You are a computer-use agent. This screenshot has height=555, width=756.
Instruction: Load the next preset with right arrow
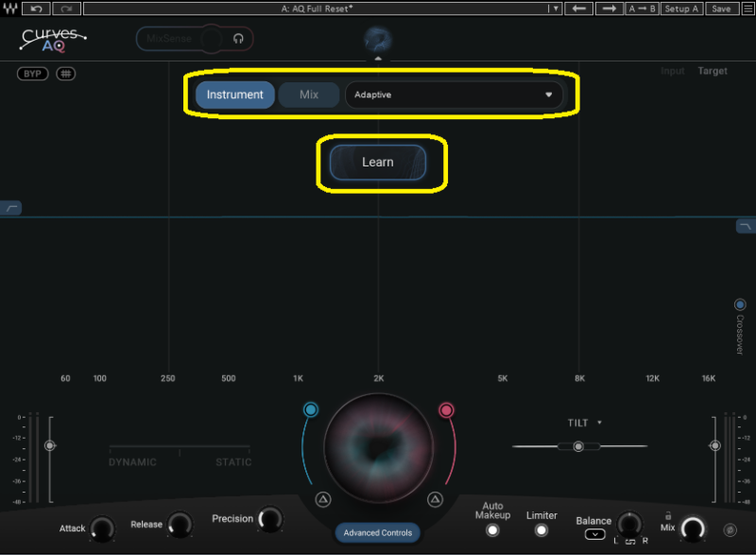coord(610,9)
